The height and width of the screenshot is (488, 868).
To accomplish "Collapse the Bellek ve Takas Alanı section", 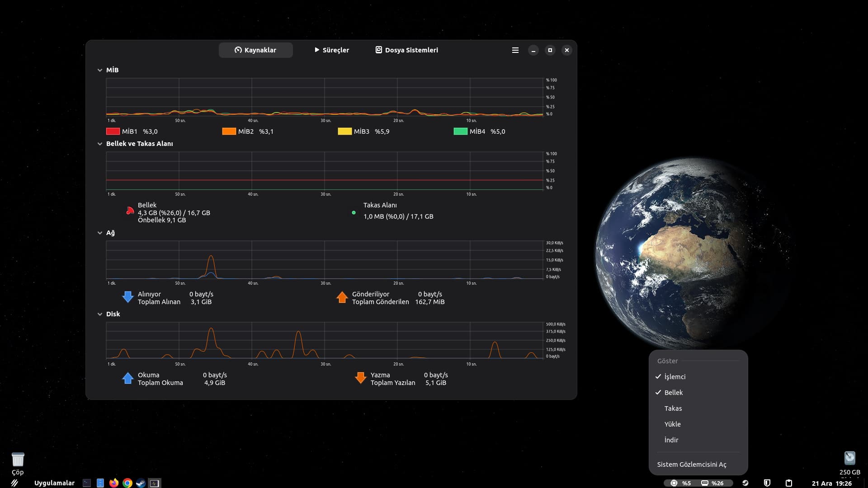I will click(x=100, y=144).
